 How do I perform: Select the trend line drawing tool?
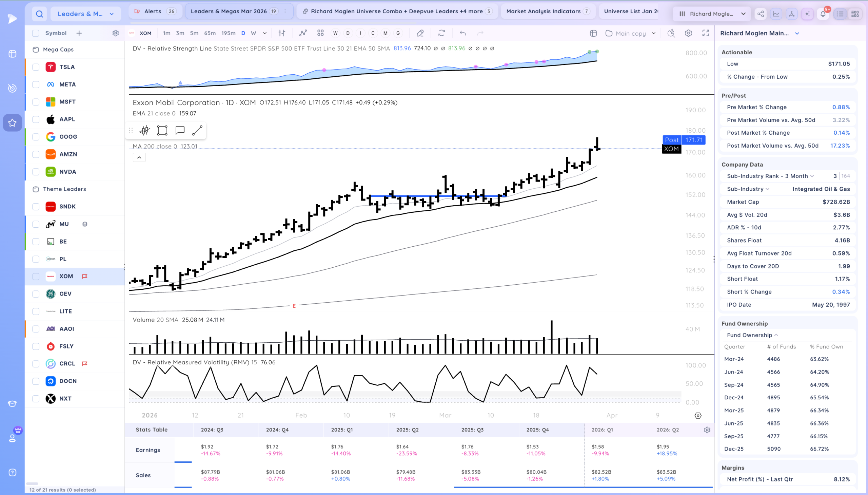coord(197,131)
